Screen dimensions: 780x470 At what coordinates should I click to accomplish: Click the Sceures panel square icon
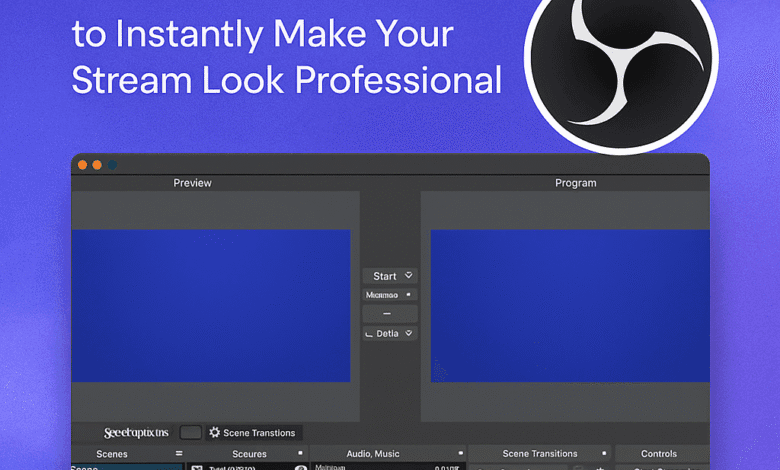coord(300,453)
